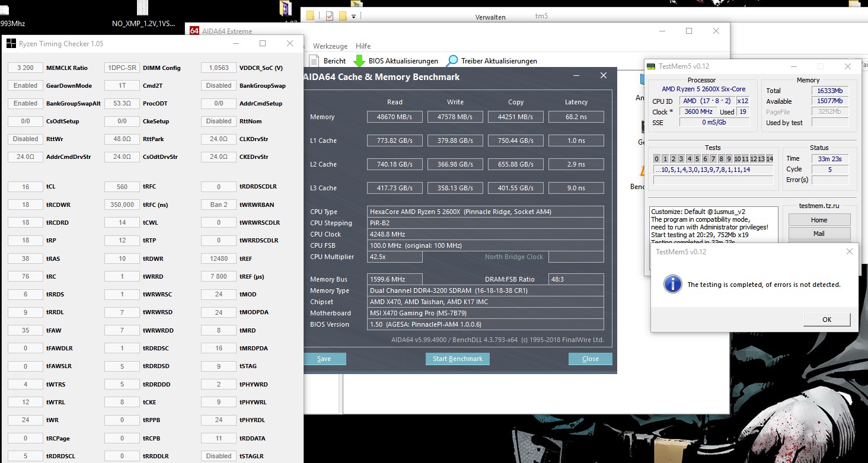The height and width of the screenshot is (463, 868).
Task: Close the TestMem5 completion dialog with X
Action: coord(849,251)
